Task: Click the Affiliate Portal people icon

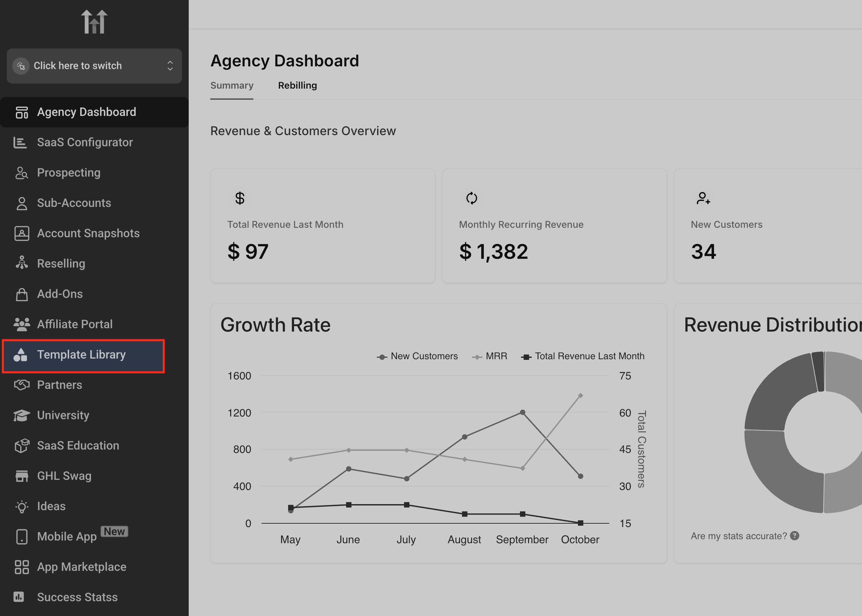Action: tap(22, 324)
